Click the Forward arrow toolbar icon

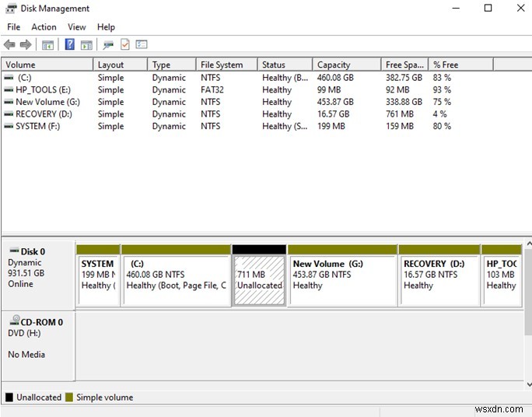tap(26, 45)
